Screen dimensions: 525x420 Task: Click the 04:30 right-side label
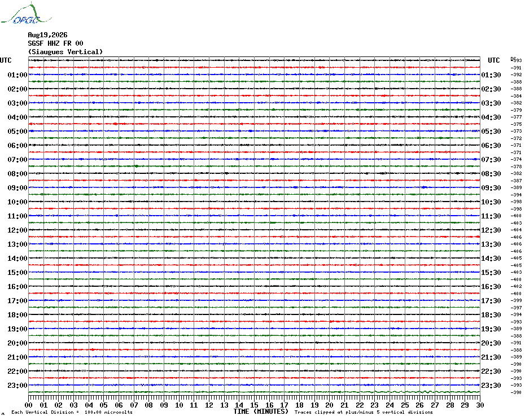click(491, 117)
